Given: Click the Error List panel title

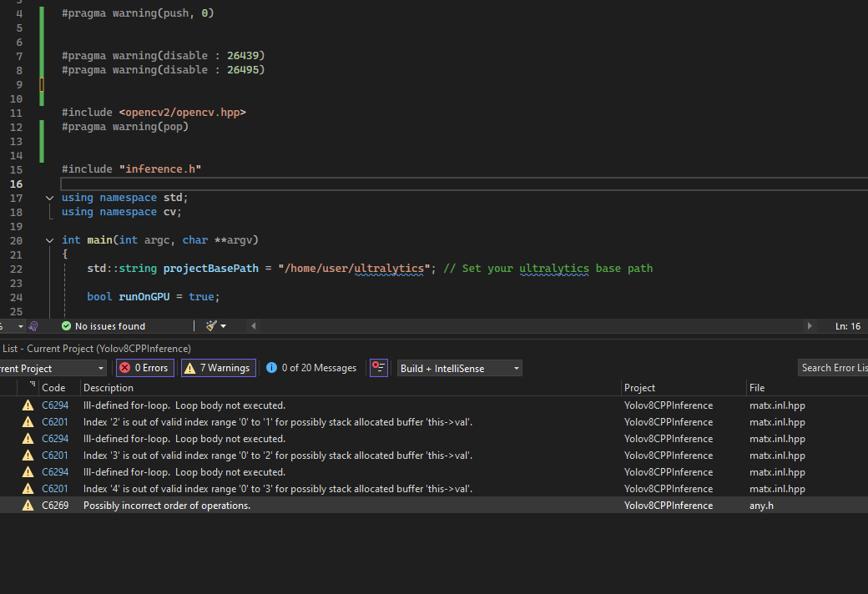Looking at the screenshot, I should 96,349.
